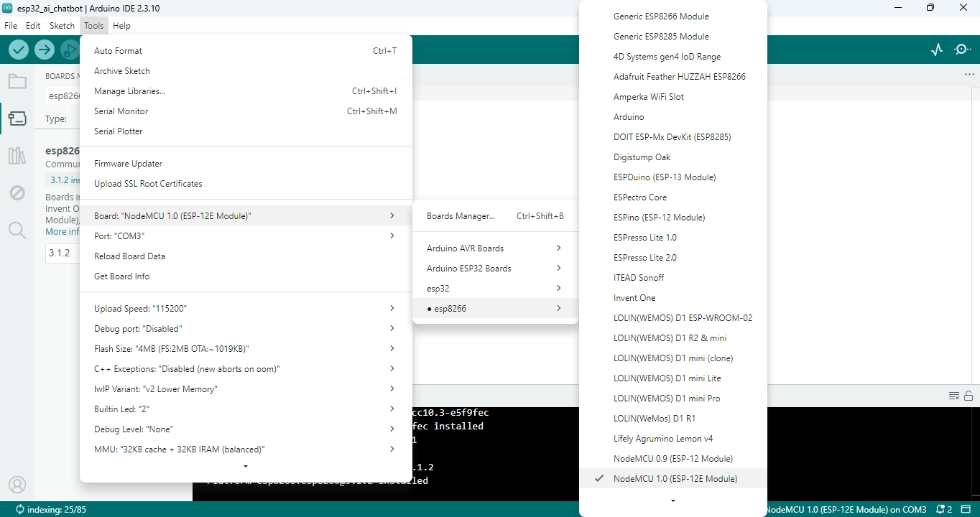Click the Tools menu bottom scroll arrow

(x=246, y=467)
